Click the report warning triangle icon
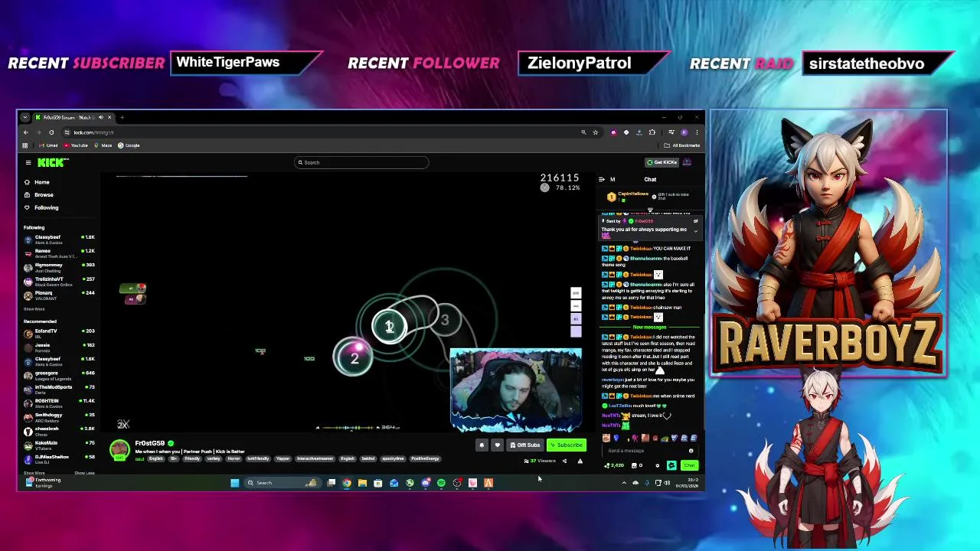The width and height of the screenshot is (980, 551). [x=580, y=461]
